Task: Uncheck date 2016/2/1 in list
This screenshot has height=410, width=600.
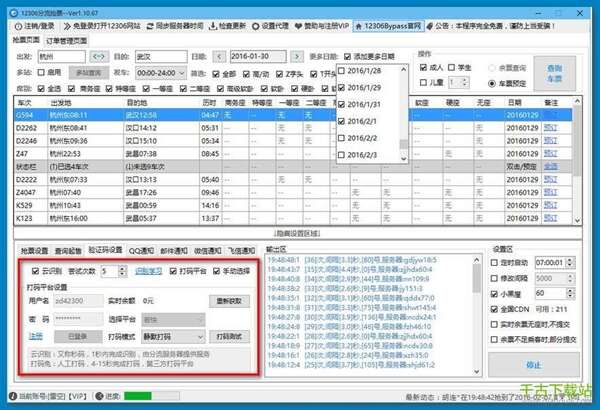Action: coord(342,121)
